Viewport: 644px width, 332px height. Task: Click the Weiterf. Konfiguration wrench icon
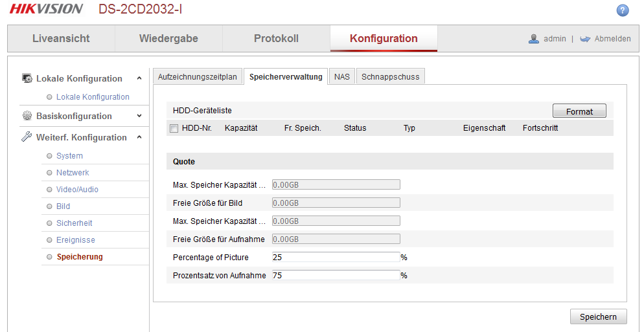click(27, 137)
